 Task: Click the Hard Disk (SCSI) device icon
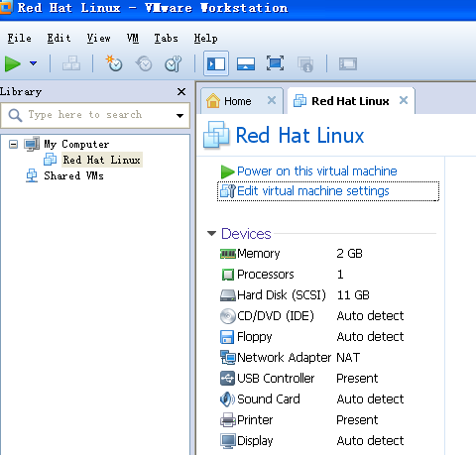coord(228,295)
